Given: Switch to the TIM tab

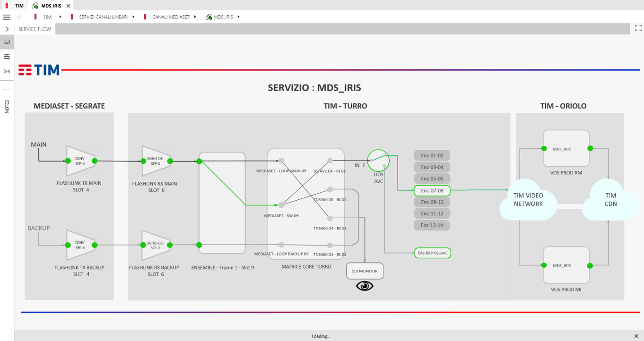Looking at the screenshot, I should pos(15,6).
